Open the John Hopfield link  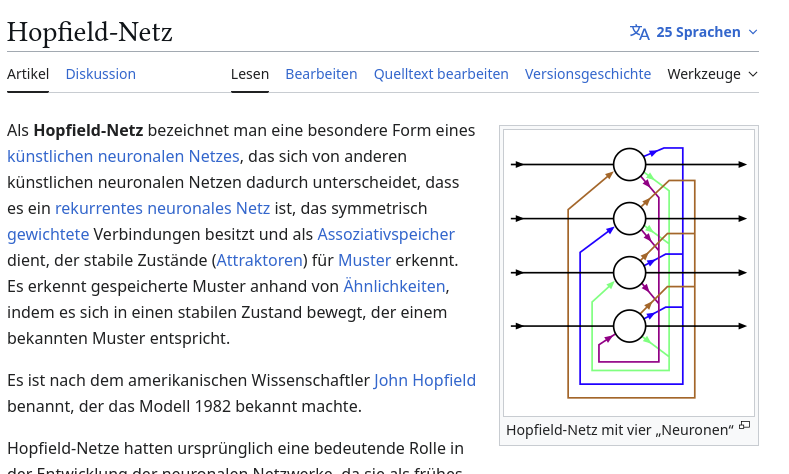pyautogui.click(x=425, y=380)
